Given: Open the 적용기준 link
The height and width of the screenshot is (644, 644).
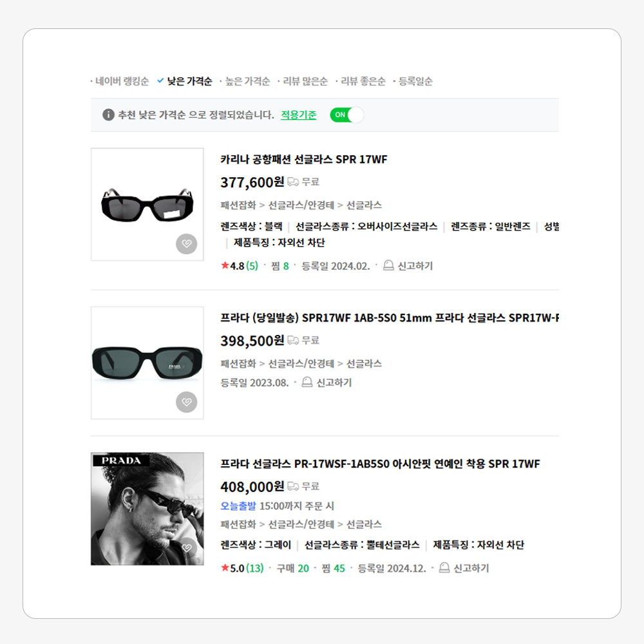Looking at the screenshot, I should 299,115.
